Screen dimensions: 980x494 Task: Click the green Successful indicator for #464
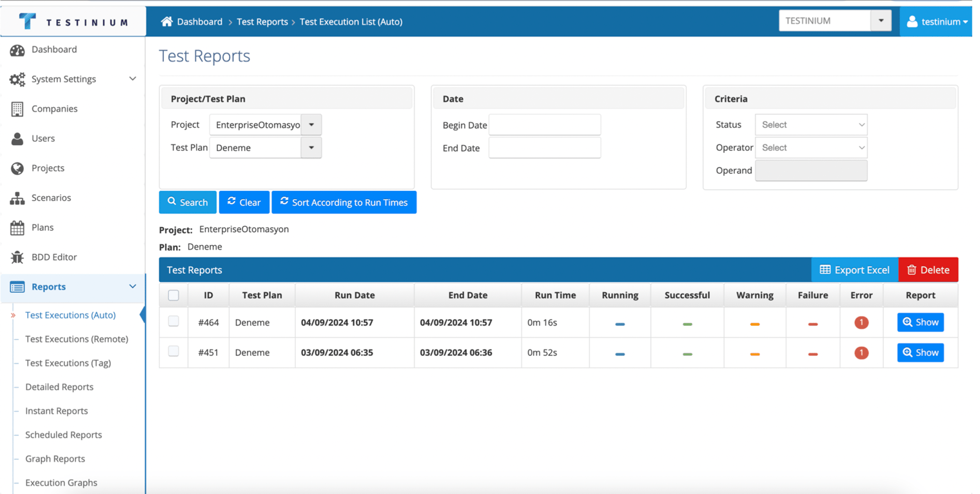(x=687, y=324)
